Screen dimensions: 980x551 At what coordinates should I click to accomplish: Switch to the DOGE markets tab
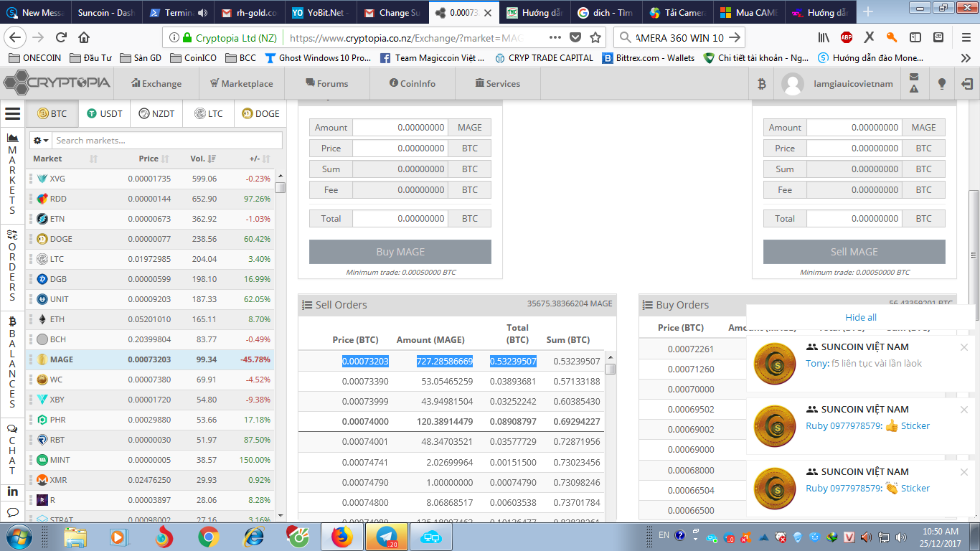coord(260,113)
